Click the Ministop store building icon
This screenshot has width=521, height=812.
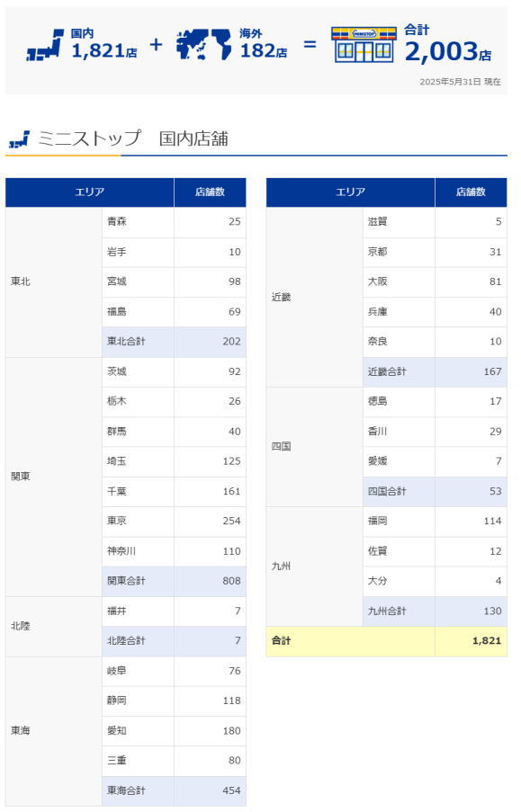(x=364, y=45)
